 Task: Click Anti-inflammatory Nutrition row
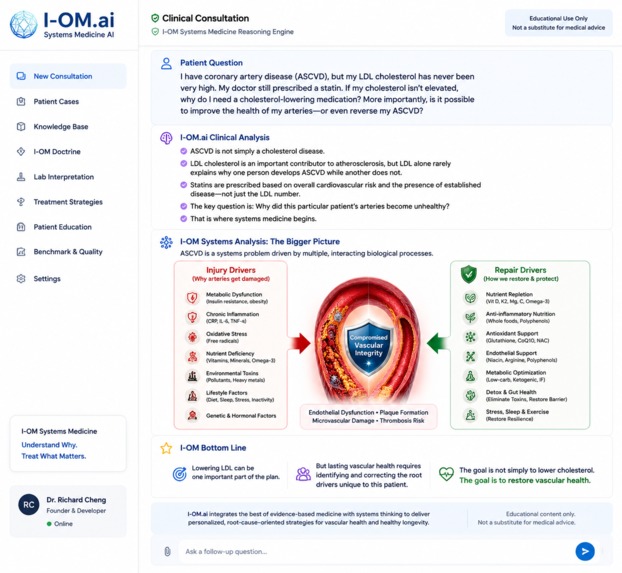(x=510, y=317)
